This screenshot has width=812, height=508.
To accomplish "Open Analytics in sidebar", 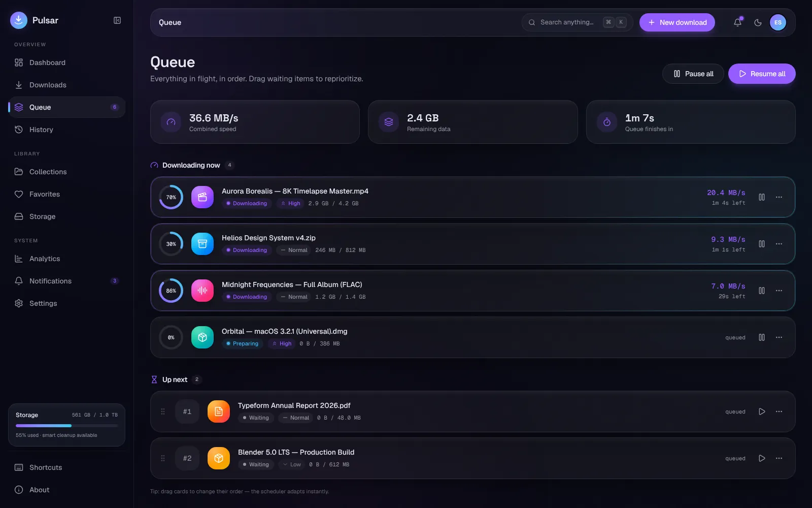I will coord(66,259).
